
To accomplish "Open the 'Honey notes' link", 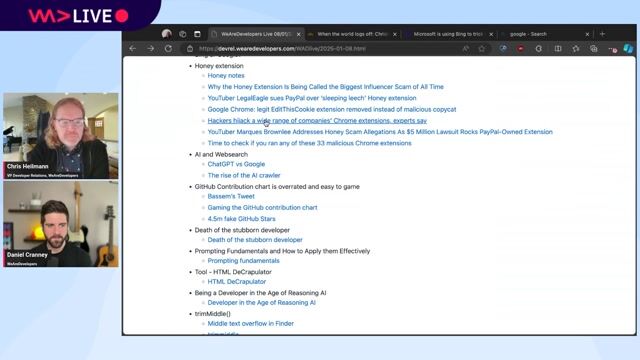I will pyautogui.click(x=226, y=76).
